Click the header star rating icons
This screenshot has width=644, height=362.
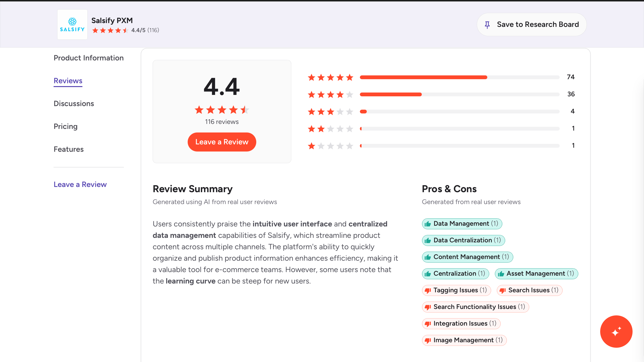pyautogui.click(x=110, y=30)
